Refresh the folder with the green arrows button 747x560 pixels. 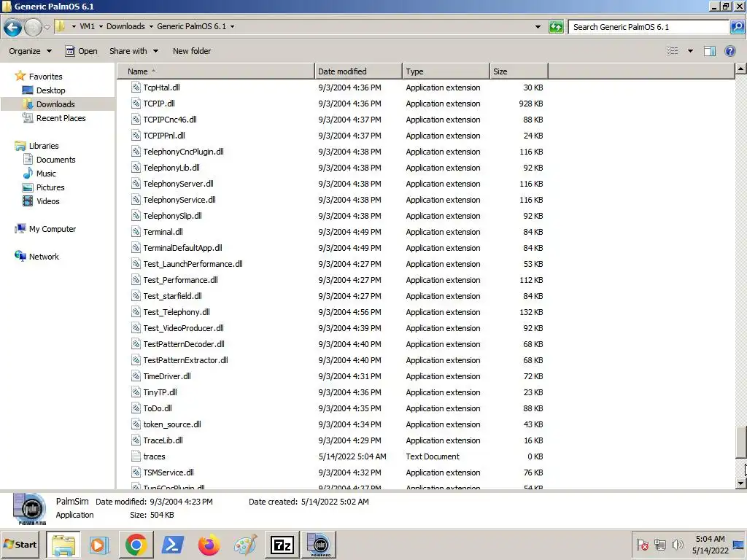[556, 27]
